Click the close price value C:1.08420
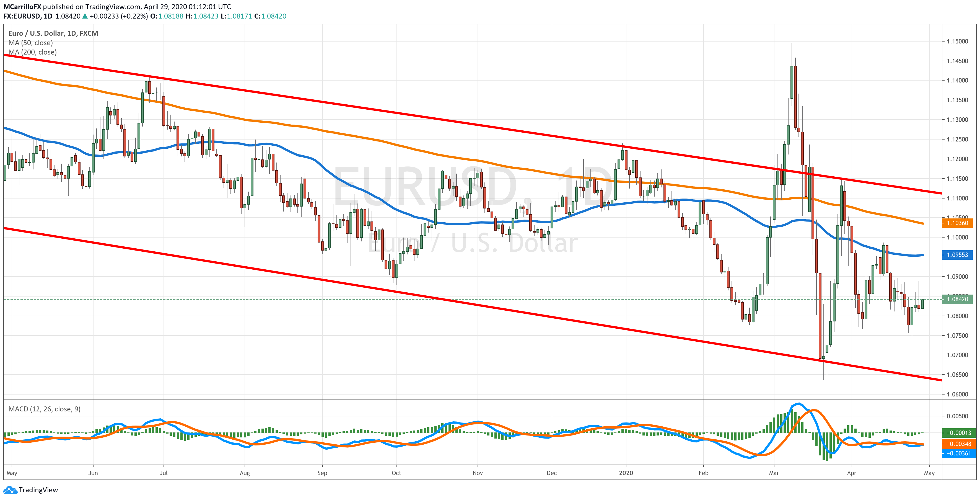Screen dimensions: 980x500 click(270, 16)
